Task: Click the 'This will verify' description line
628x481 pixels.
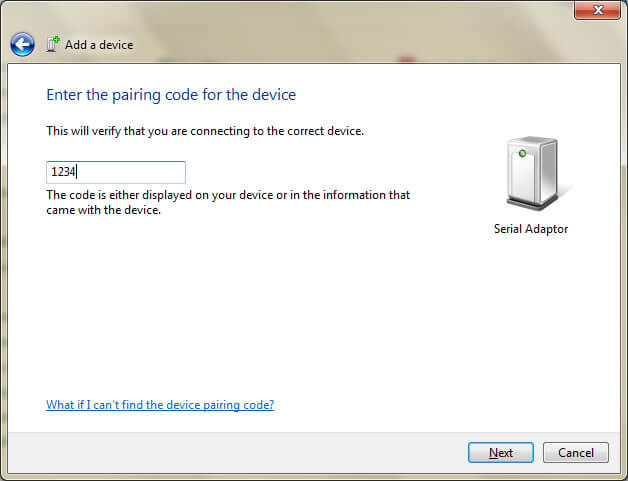Action: (x=205, y=131)
